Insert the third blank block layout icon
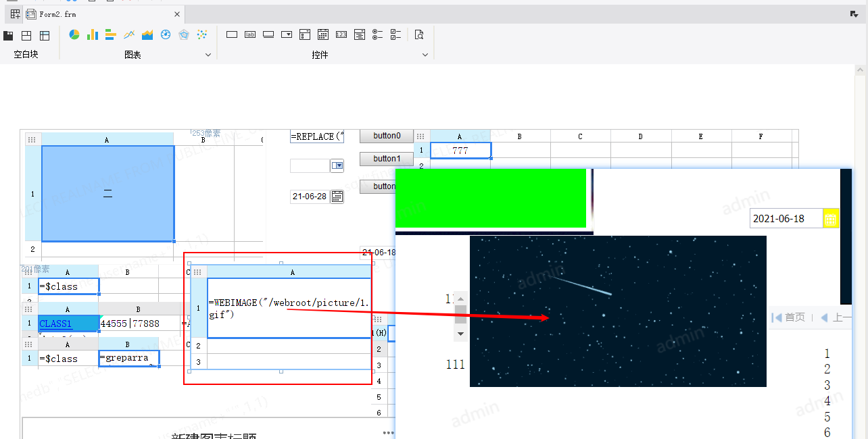Image resolution: width=868 pixels, height=439 pixels. pyautogui.click(x=45, y=35)
